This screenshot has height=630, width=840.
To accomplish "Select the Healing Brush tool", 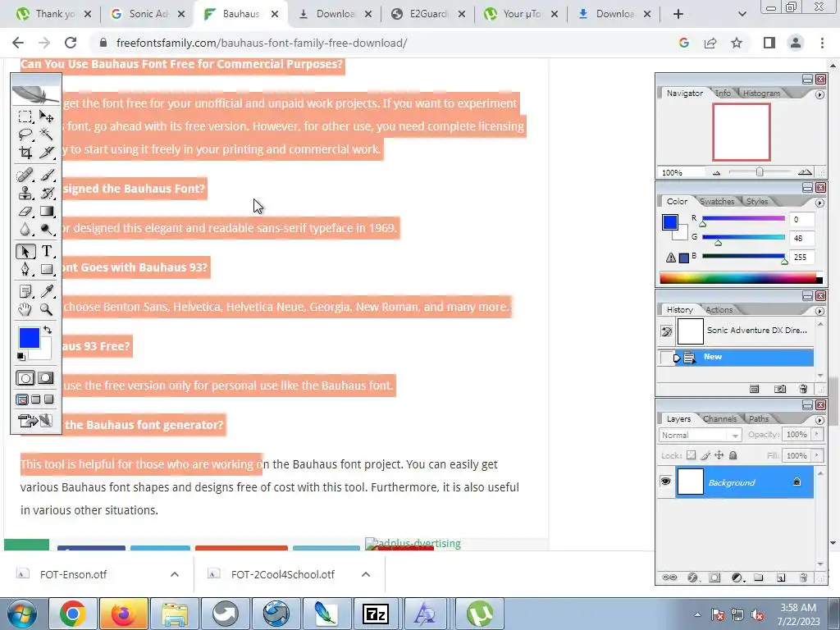I will [25, 176].
